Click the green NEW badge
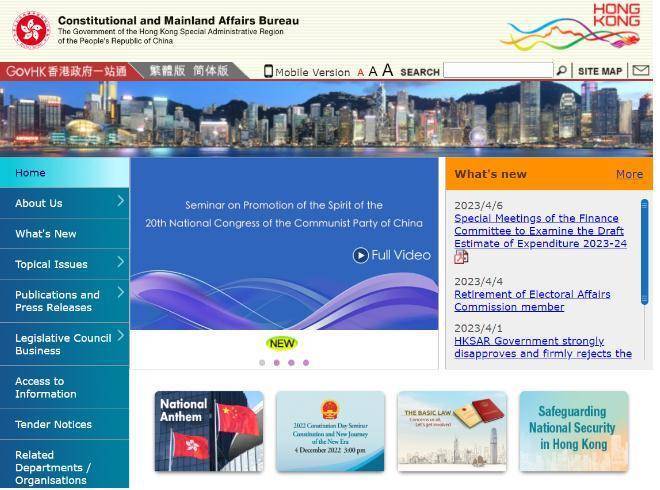 click(x=282, y=344)
